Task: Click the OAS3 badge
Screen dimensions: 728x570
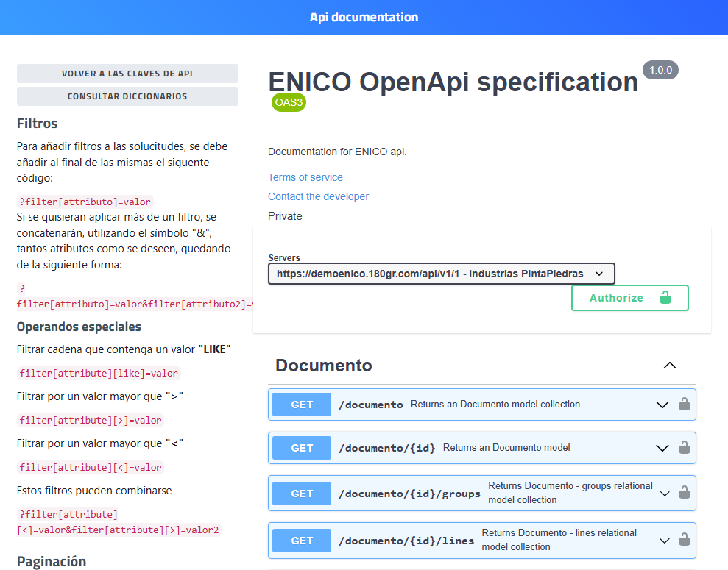Action: (289, 102)
